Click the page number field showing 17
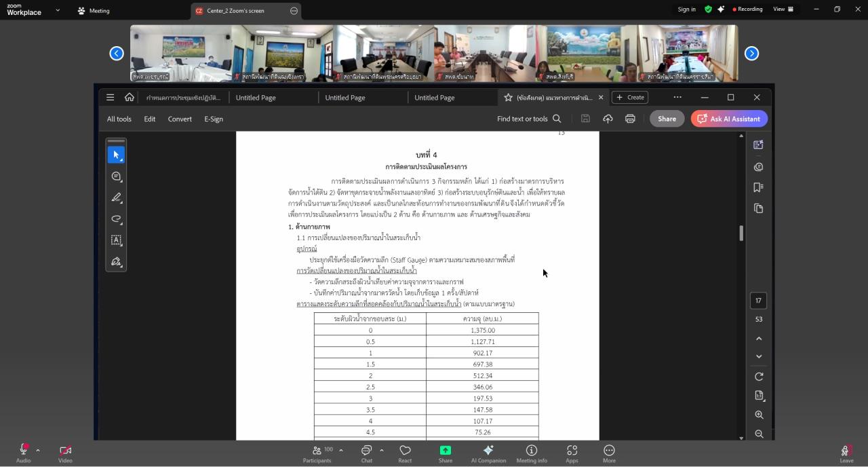Screen dimensions: 868x467 [x=758, y=300]
